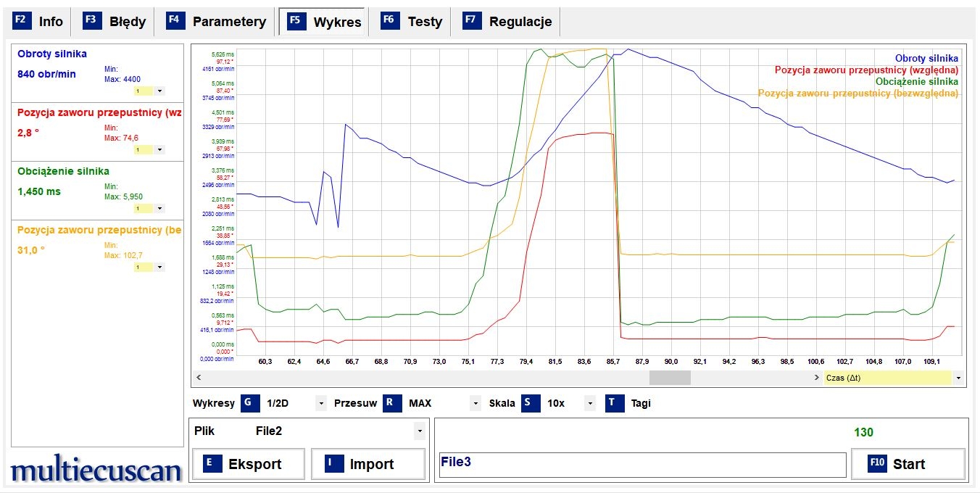Click the T key icon for Tagi
The image size is (980, 493).
(x=615, y=403)
